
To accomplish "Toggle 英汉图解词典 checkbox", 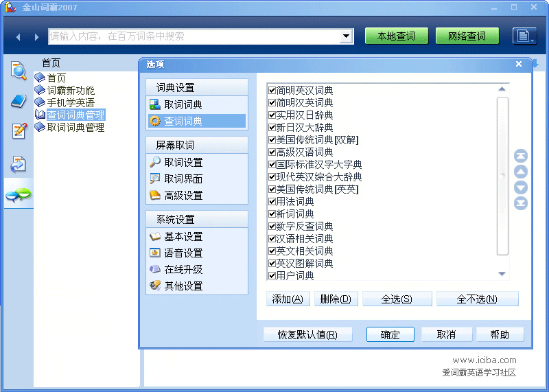I will pyautogui.click(x=272, y=263).
